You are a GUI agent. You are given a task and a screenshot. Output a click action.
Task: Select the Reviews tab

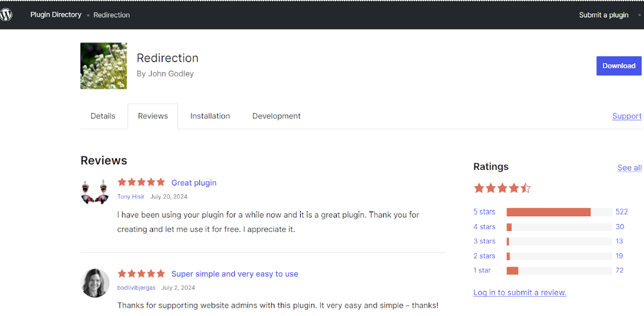153,116
